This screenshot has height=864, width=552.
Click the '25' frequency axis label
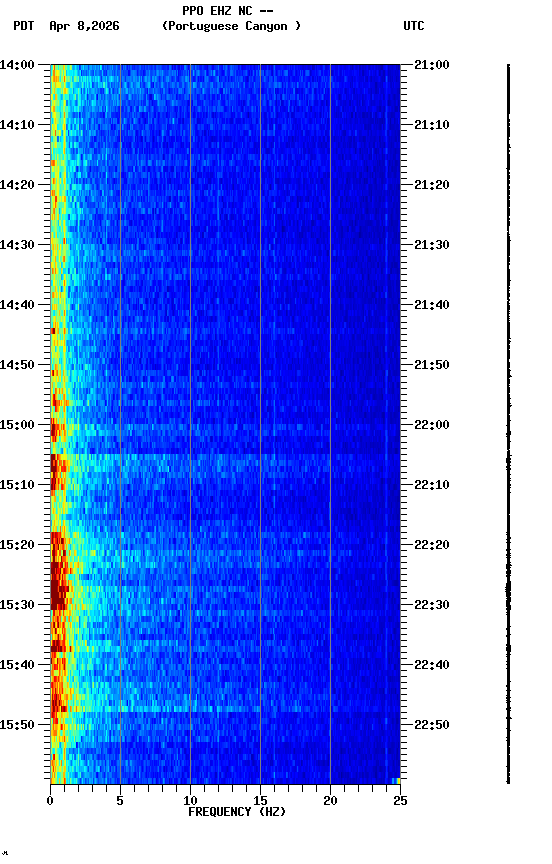[x=401, y=801]
